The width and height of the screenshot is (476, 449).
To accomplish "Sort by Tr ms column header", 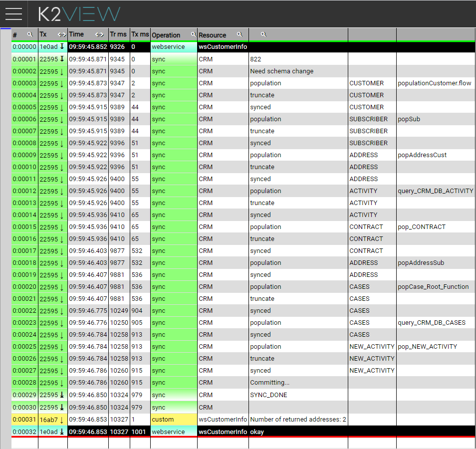I will coord(119,34).
